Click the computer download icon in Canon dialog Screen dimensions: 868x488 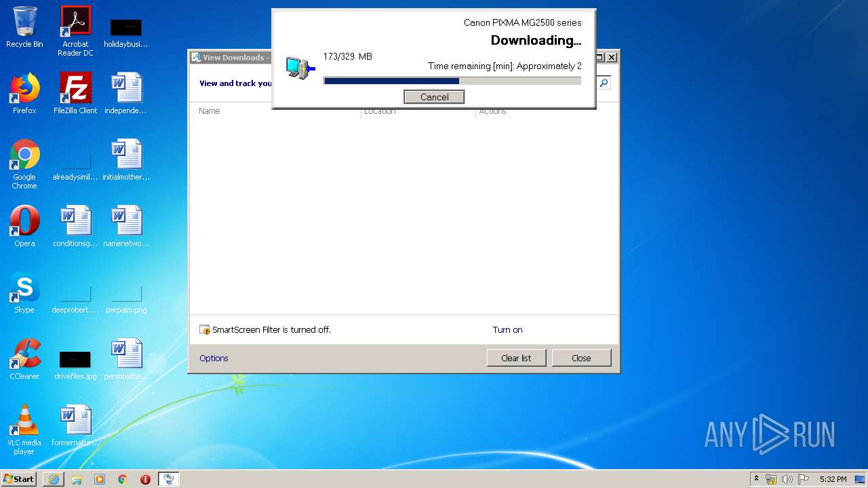click(x=300, y=68)
